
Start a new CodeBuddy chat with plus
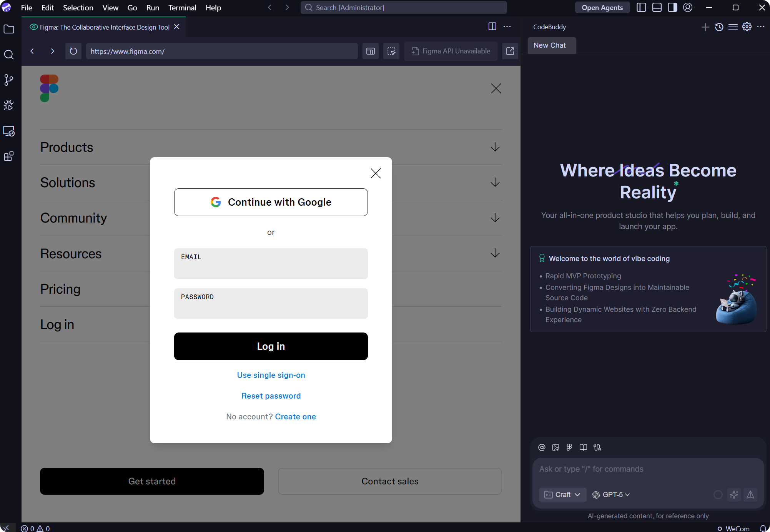[705, 27]
